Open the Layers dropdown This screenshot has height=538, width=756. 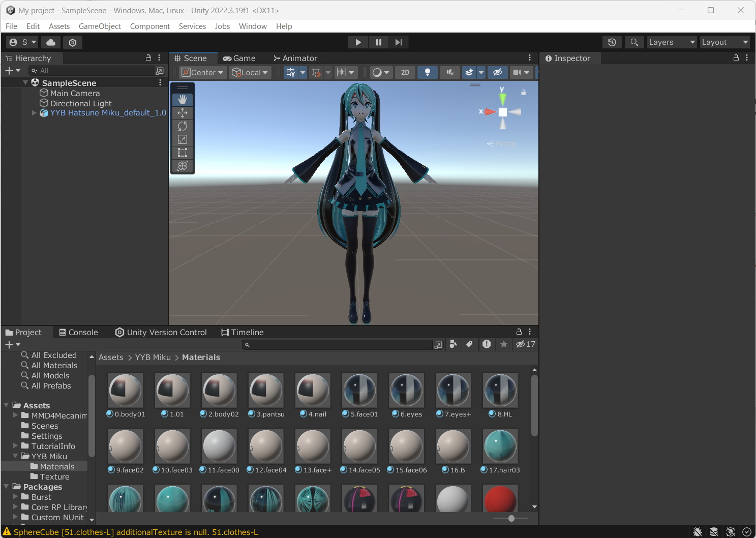670,42
